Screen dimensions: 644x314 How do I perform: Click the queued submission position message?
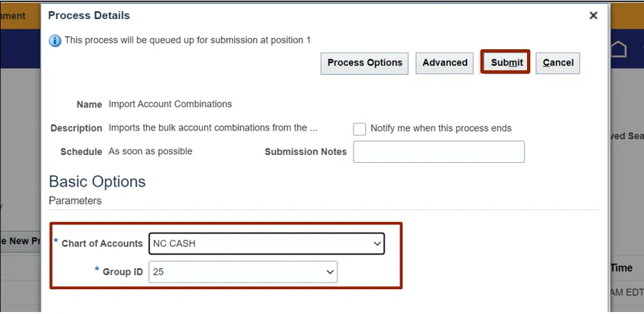187,40
